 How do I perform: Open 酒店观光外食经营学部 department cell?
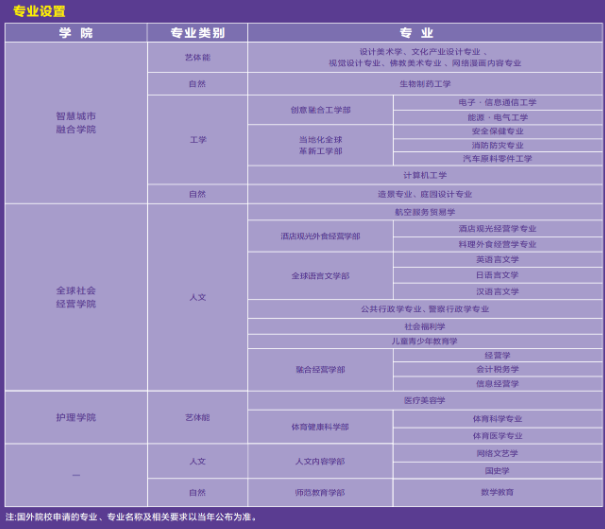pos(320,236)
